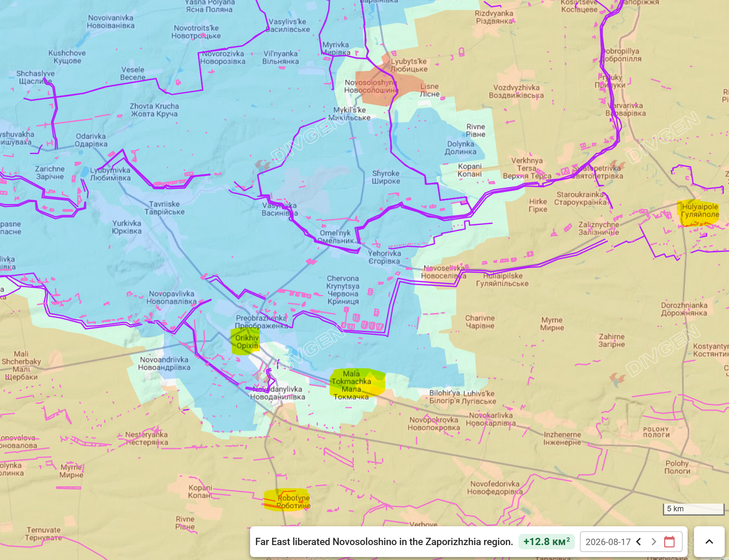Image resolution: width=729 pixels, height=560 pixels.
Task: Click the Novotroits'ke village label
Action: (x=196, y=32)
